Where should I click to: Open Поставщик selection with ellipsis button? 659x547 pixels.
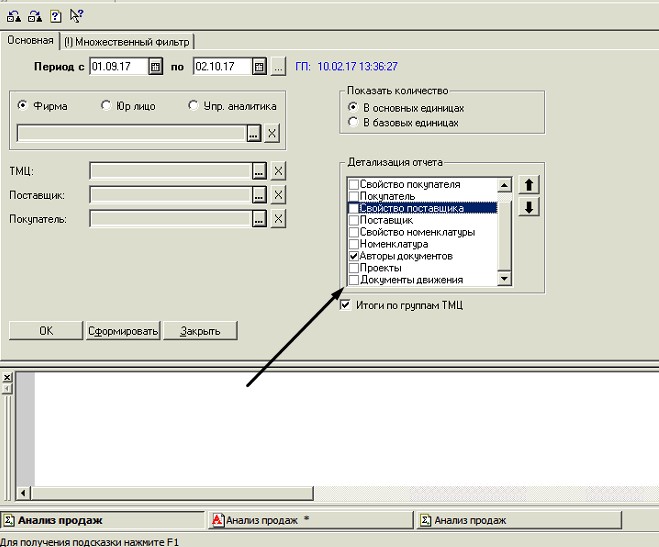[259, 194]
